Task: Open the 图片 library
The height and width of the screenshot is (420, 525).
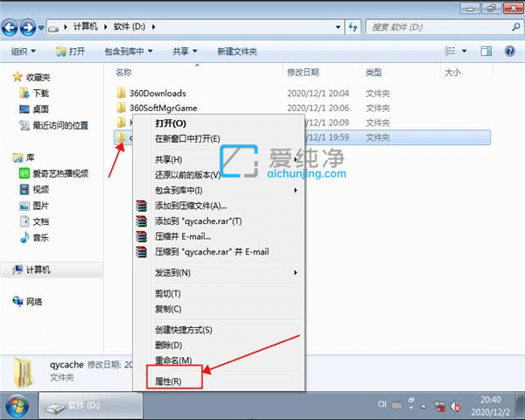Action: coord(34,206)
